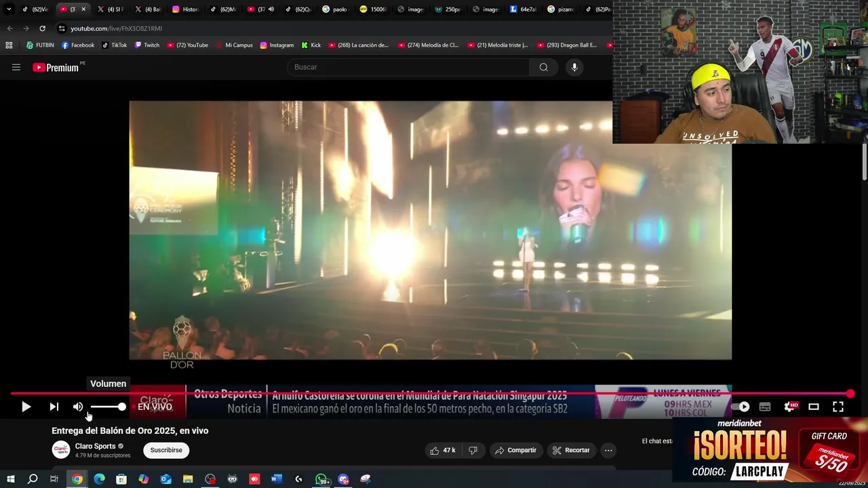Open the Instagram bookmark
868x488 pixels.
[277, 45]
